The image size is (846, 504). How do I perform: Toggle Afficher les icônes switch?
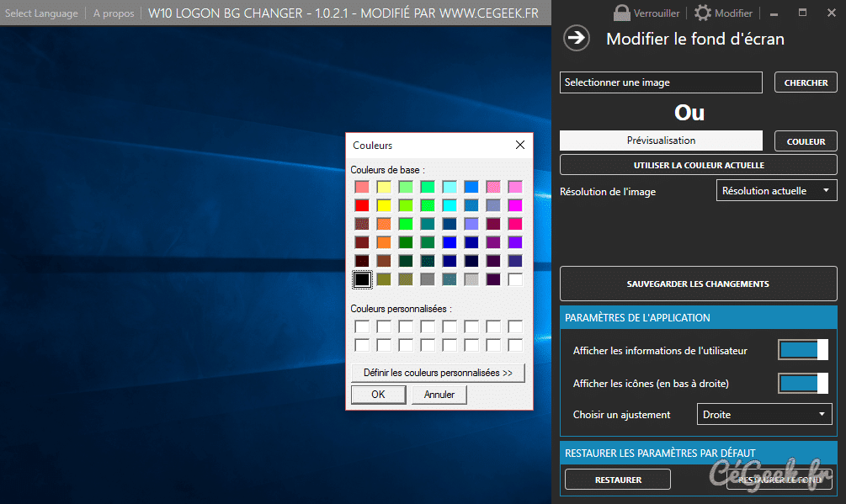click(x=802, y=384)
